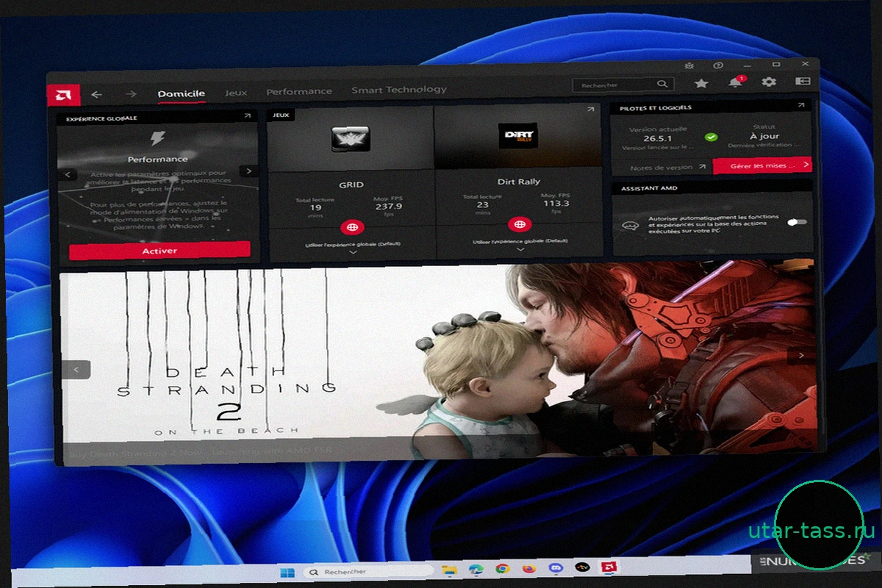Viewport: 882px width, 588px height.
Task: Switch to the Performance tab
Action: pyautogui.click(x=299, y=91)
